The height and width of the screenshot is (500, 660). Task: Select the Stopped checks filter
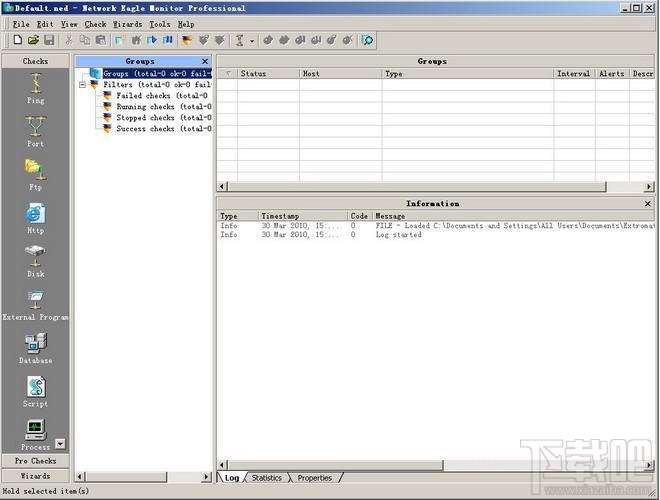[164, 117]
